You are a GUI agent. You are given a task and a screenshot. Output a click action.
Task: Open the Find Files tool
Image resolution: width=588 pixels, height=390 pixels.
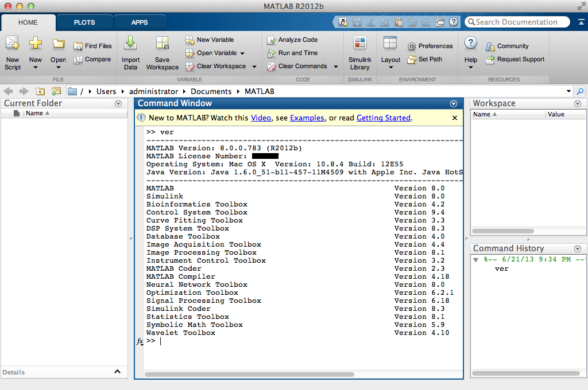point(92,46)
